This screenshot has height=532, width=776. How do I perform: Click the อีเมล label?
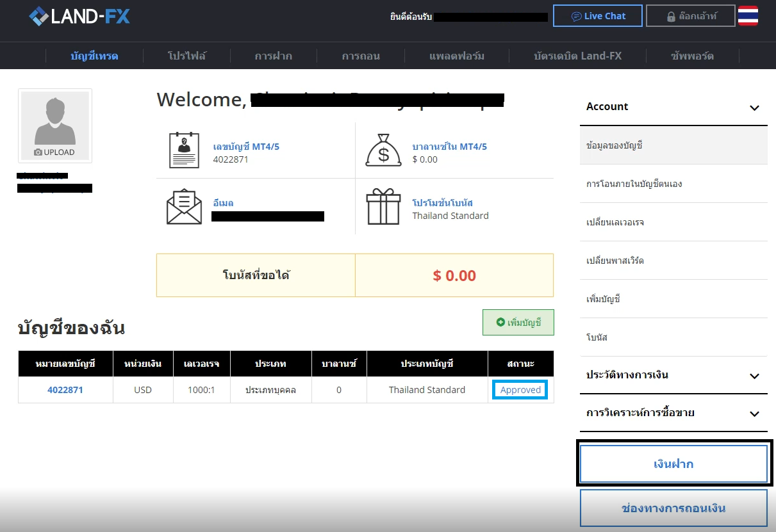[223, 203]
